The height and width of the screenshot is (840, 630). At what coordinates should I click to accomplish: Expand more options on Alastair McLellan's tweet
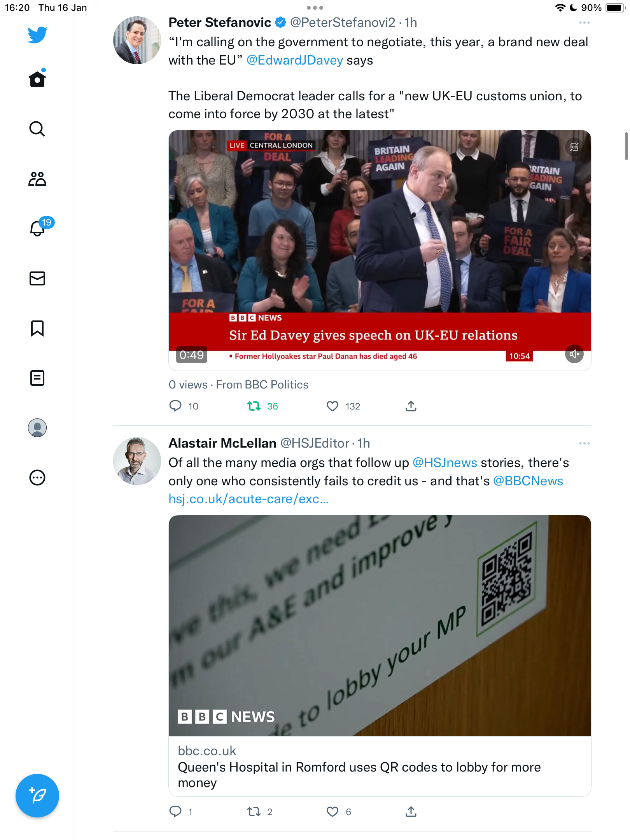(584, 444)
